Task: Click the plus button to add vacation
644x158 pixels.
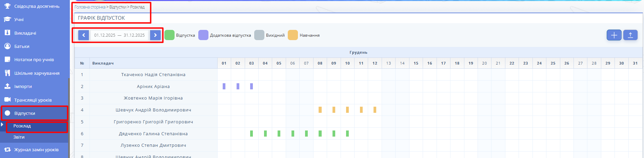Action: tap(614, 35)
